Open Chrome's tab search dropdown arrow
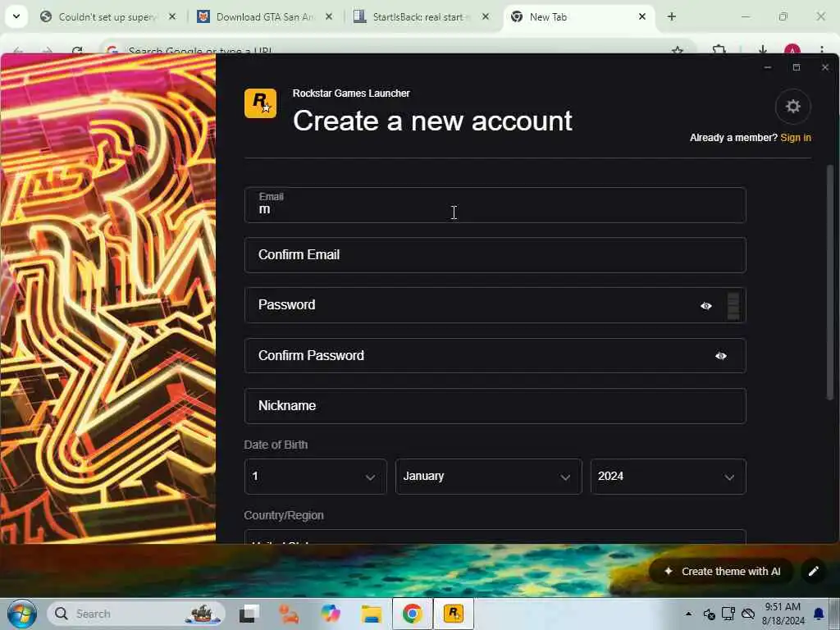This screenshot has height=630, width=840. pos(16,16)
